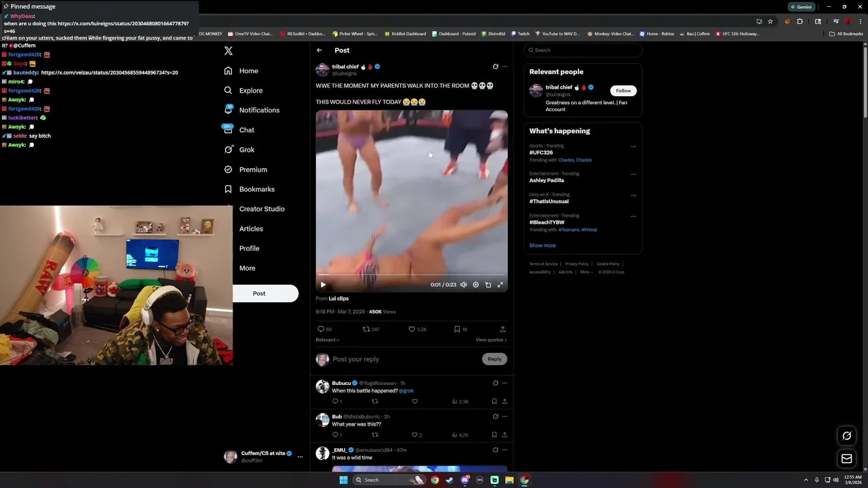
Task: Open three-dot menu beside #ThatIsUnusual
Action: pyautogui.click(x=633, y=195)
